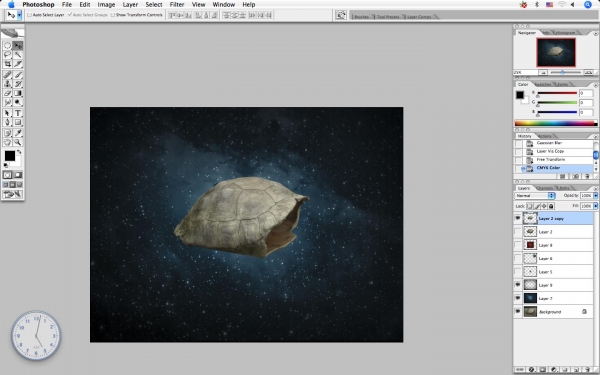Screen dimensions: 600x375
Task: Select the Elliptical Marquee tool
Action: [x=7, y=46]
